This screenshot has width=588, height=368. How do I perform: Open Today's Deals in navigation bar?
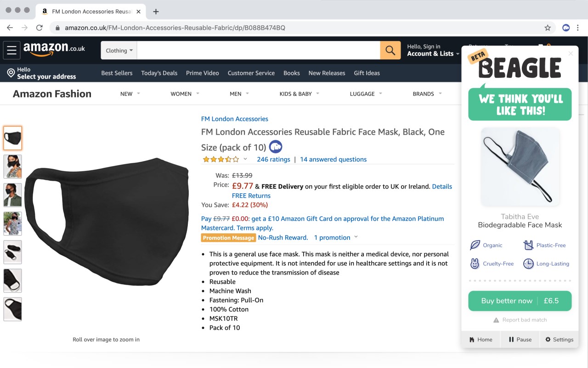pyautogui.click(x=159, y=73)
